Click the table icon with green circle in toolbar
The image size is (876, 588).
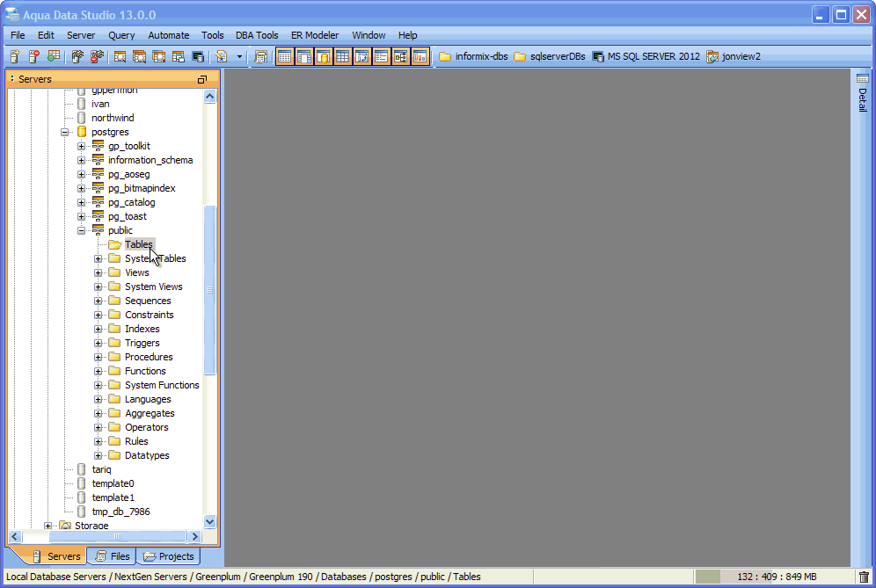(54, 56)
